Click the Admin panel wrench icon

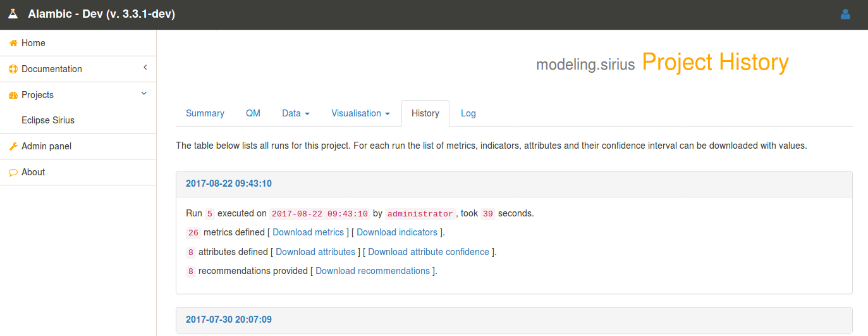(13, 146)
